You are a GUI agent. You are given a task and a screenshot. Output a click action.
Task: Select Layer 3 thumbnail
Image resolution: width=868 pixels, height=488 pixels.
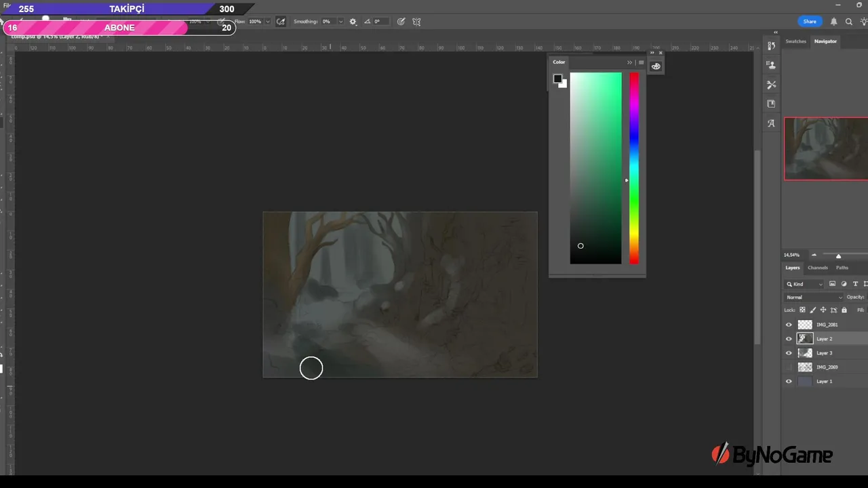click(x=805, y=353)
